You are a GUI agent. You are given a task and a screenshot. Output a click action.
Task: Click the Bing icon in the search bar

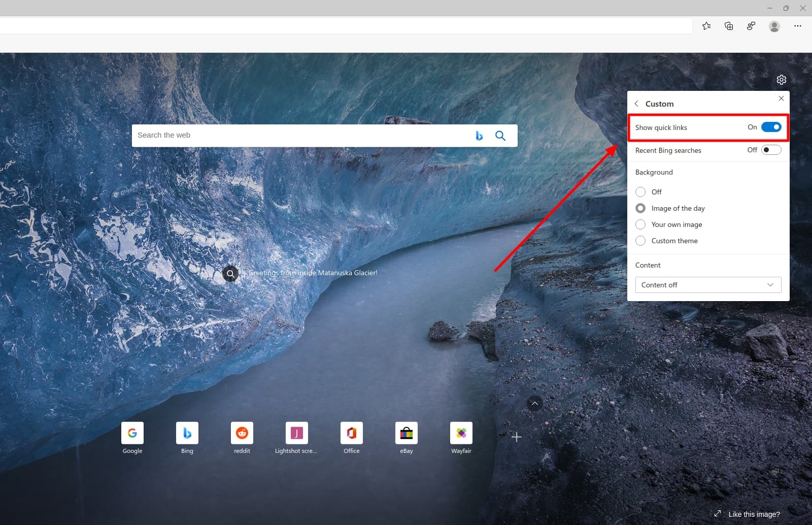pos(479,135)
